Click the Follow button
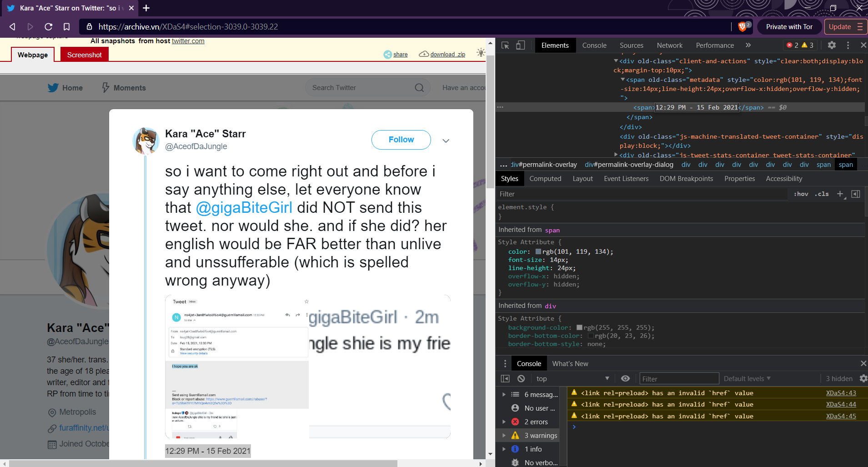Image resolution: width=868 pixels, height=467 pixels. click(x=401, y=140)
